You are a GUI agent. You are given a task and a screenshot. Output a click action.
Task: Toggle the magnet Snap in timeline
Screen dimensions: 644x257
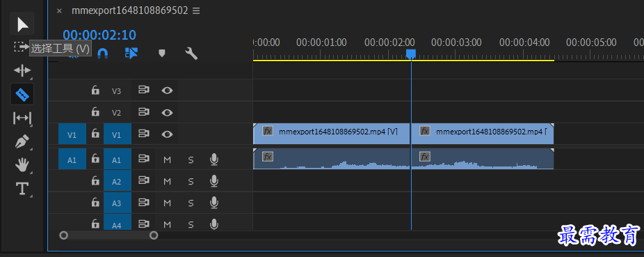pos(103,53)
